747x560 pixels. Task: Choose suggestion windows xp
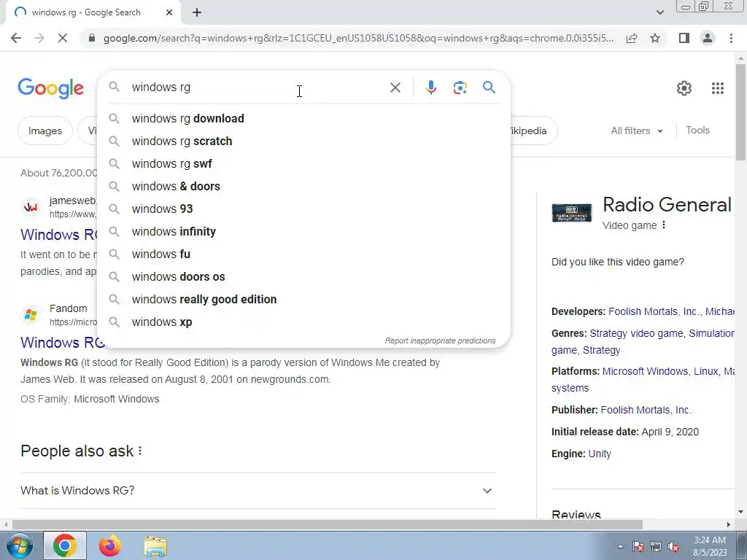[x=303, y=322]
